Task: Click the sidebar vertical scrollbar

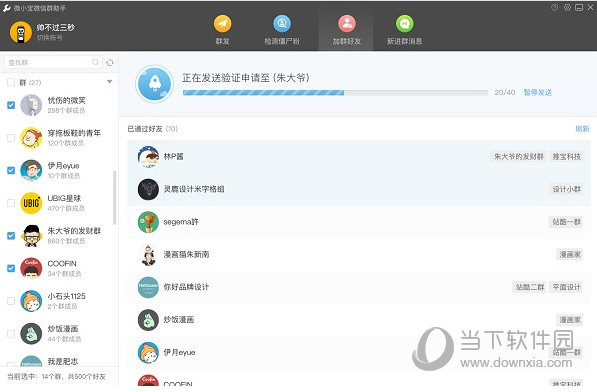Action: [114, 198]
